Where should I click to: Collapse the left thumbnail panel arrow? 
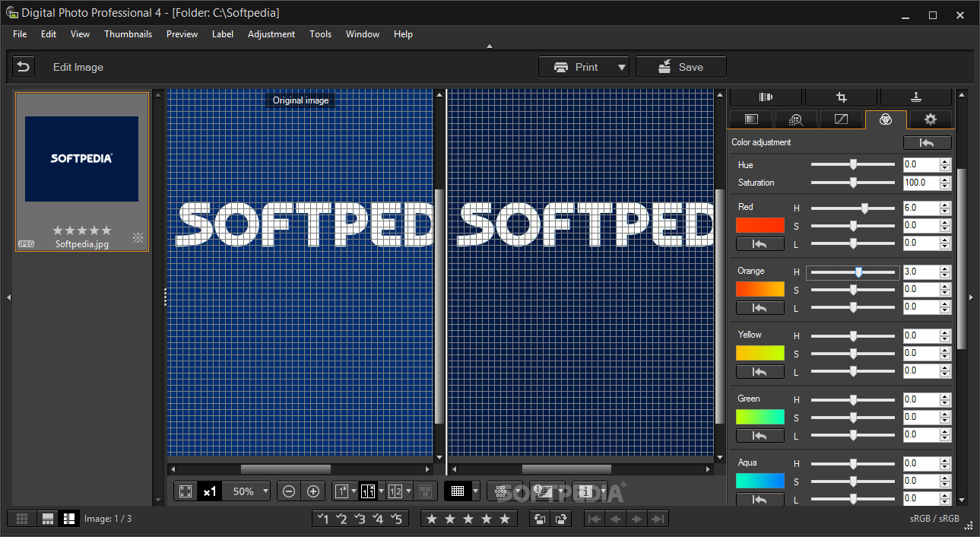(8, 297)
